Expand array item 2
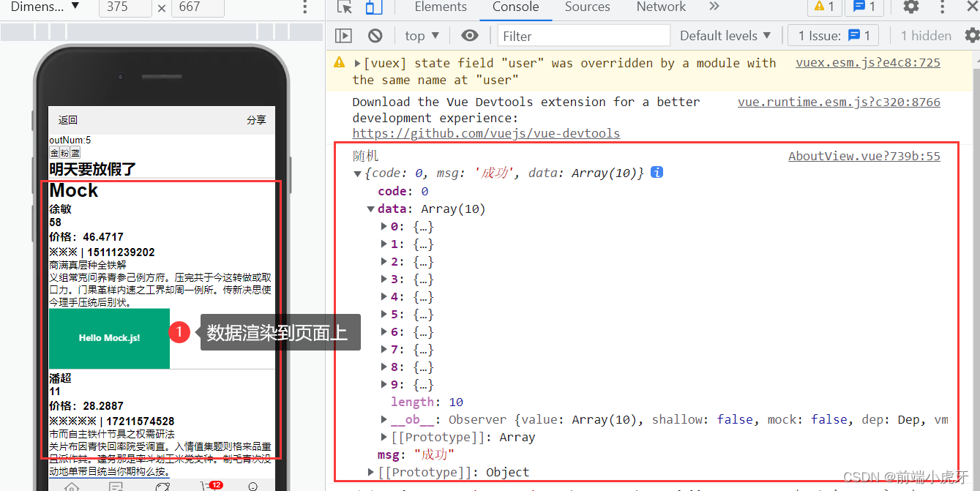The height and width of the screenshot is (491, 980). click(384, 261)
